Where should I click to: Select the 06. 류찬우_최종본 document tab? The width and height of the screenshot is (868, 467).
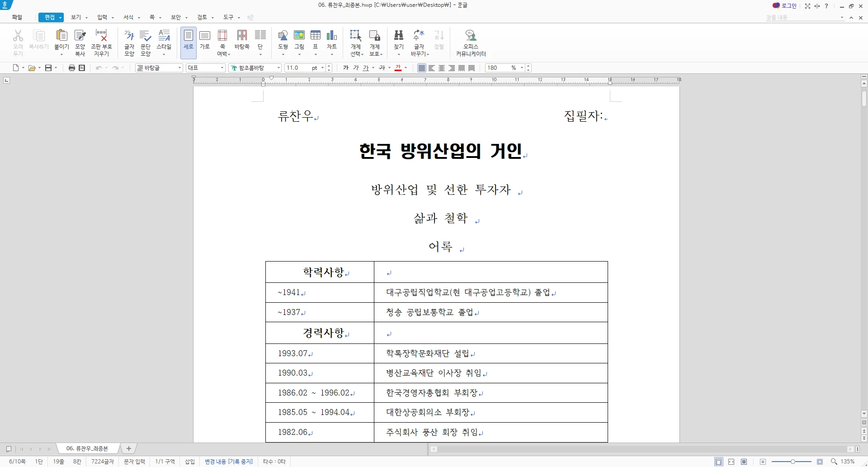click(87, 448)
